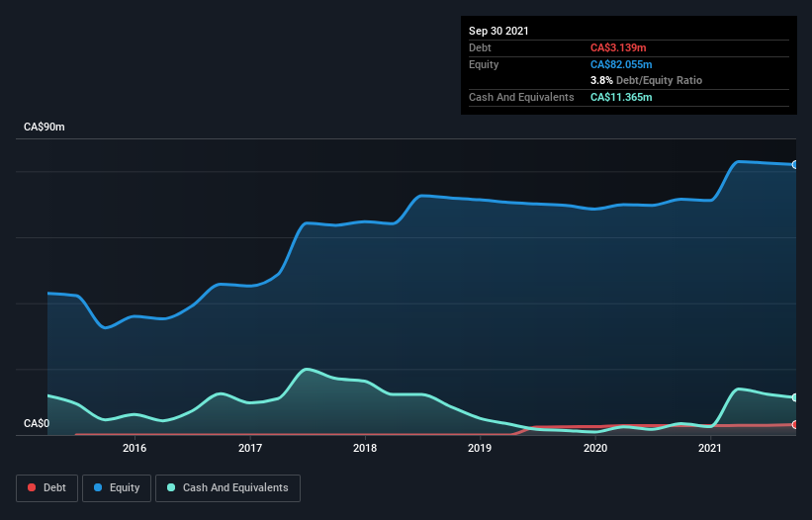Toggle the Debt legend series
Image resolution: width=812 pixels, height=520 pixels.
[x=45, y=487]
